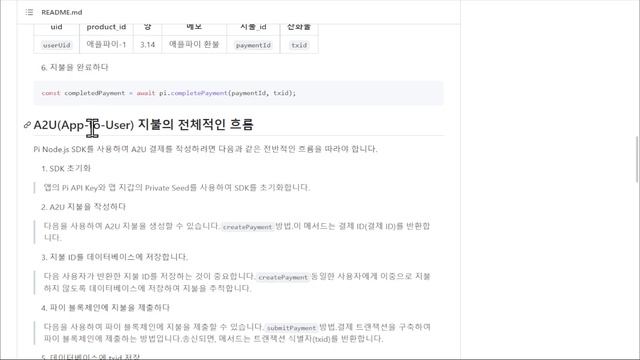
Task: Click the txid code cell in table
Action: point(299,45)
